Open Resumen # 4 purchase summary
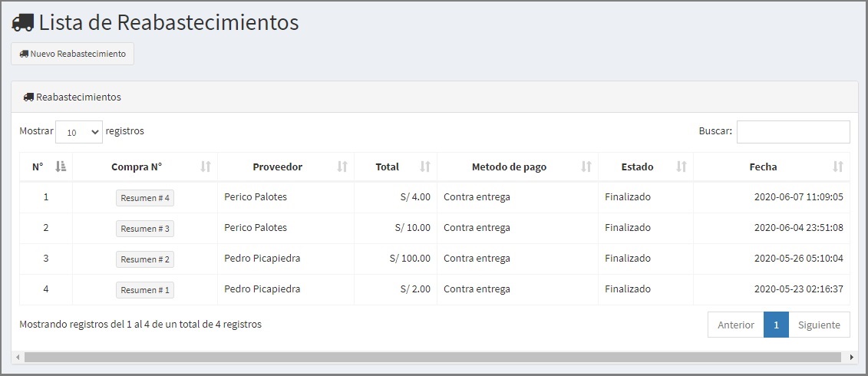The width and height of the screenshot is (868, 376). tap(145, 198)
